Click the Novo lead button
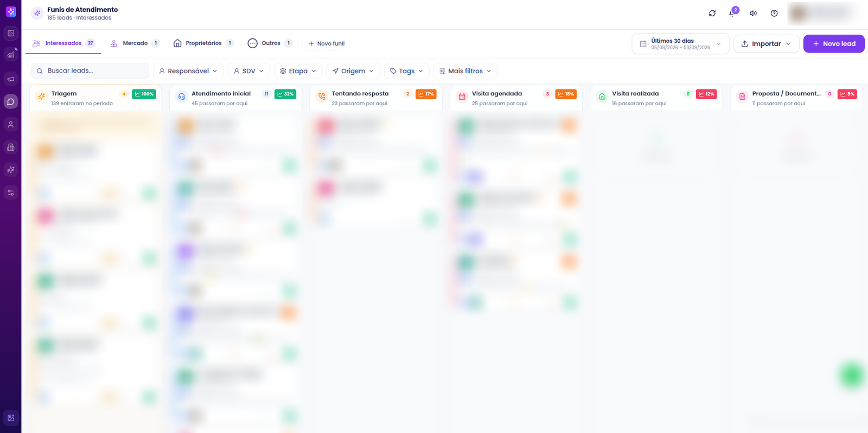Image resolution: width=868 pixels, height=433 pixels. tap(834, 44)
